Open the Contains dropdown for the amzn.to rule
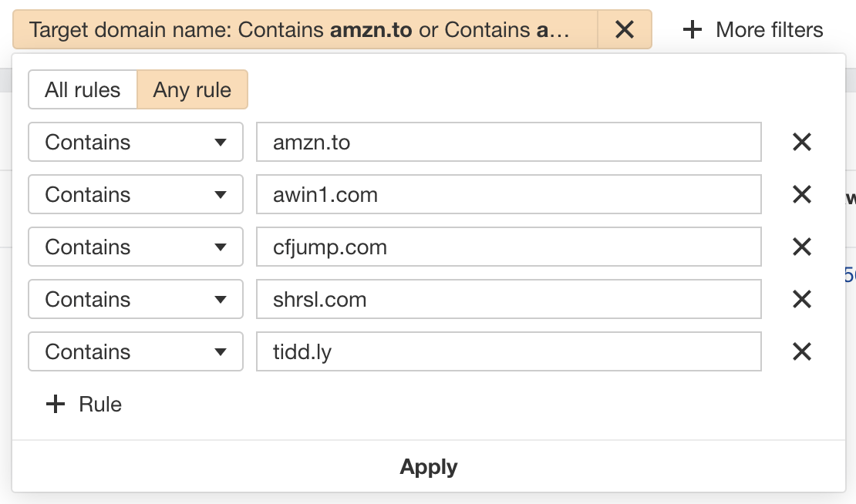 [x=136, y=142]
